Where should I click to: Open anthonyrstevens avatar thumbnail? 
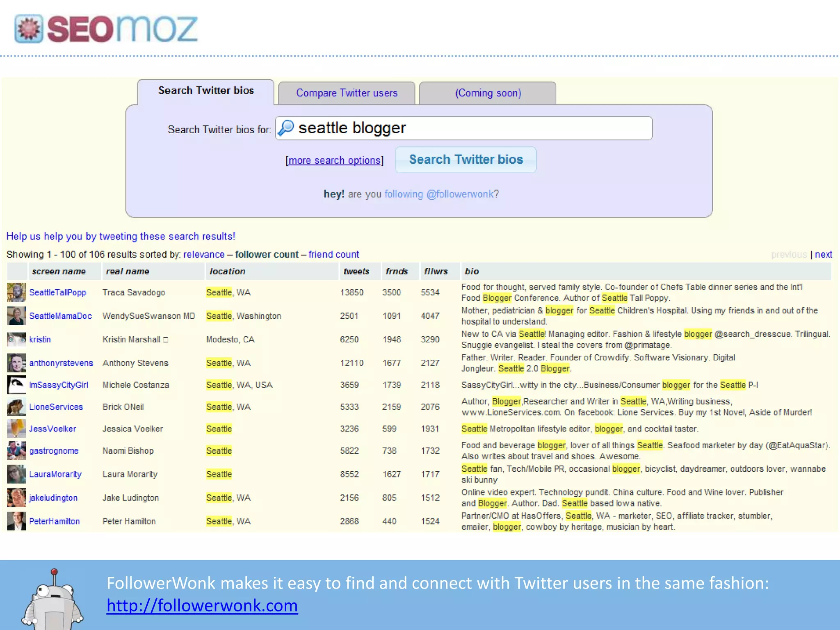[x=16, y=363]
